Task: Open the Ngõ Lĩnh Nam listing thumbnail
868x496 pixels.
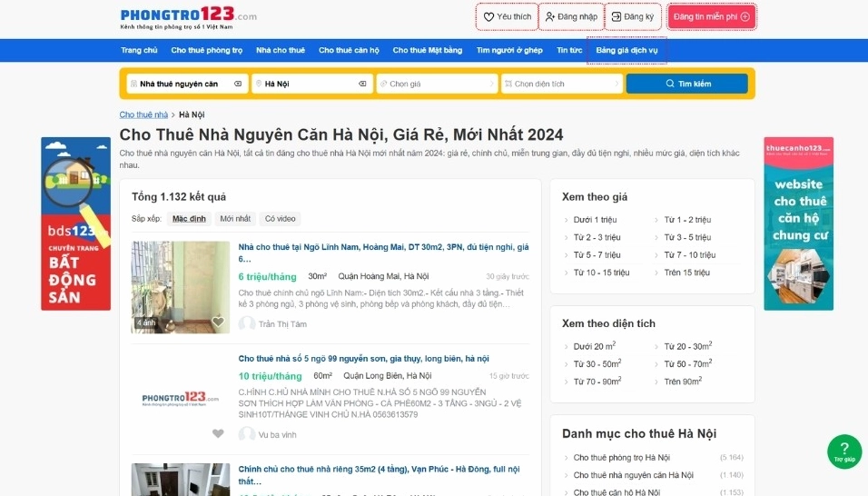Action: [181, 287]
